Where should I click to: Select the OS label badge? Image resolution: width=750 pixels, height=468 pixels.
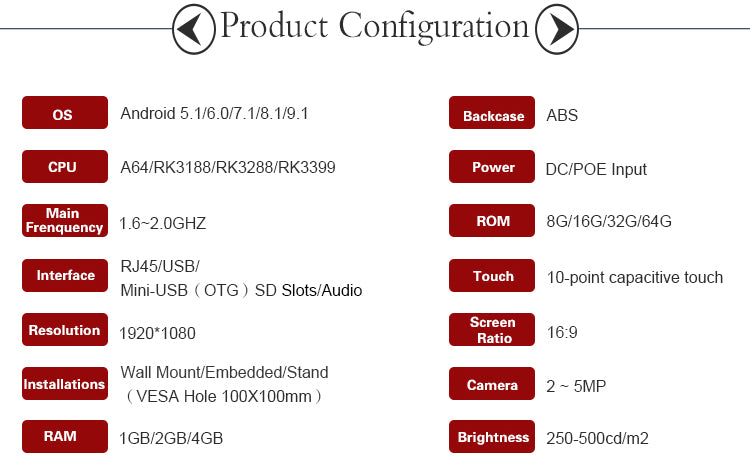(65, 112)
